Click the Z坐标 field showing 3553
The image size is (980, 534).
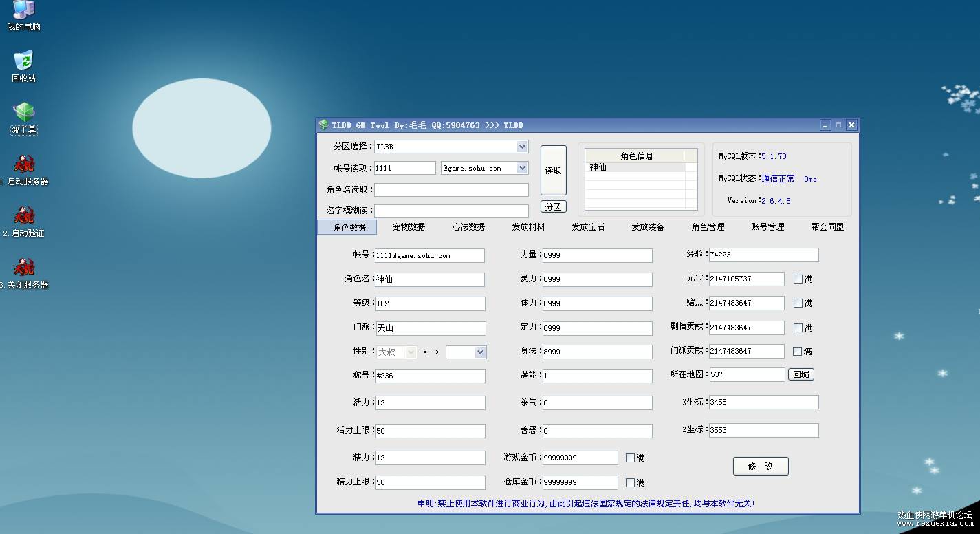763,430
